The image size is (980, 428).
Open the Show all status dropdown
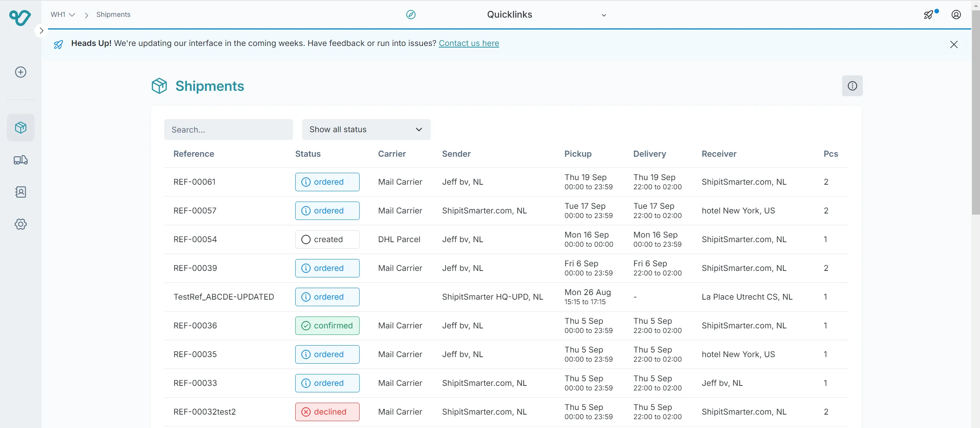[366, 130]
